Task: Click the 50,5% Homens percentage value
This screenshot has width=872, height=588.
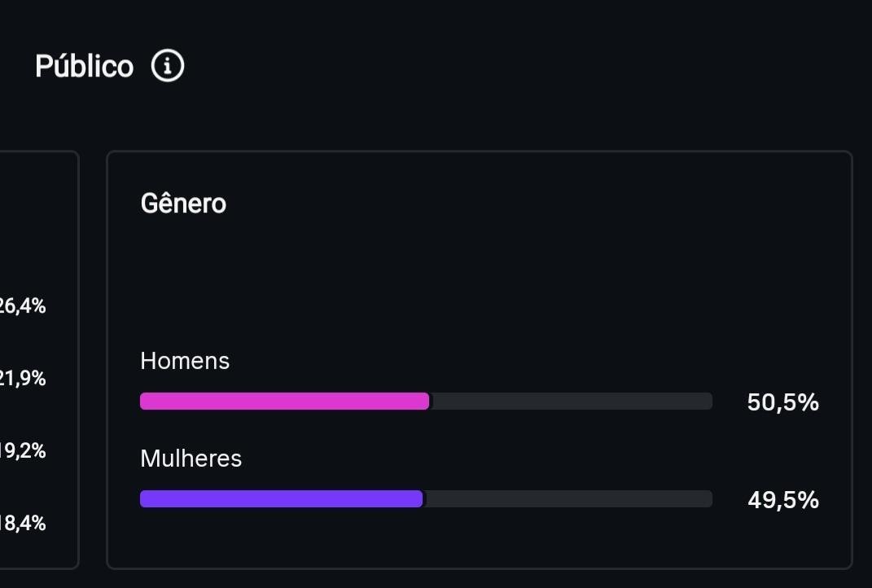Action: click(x=782, y=402)
